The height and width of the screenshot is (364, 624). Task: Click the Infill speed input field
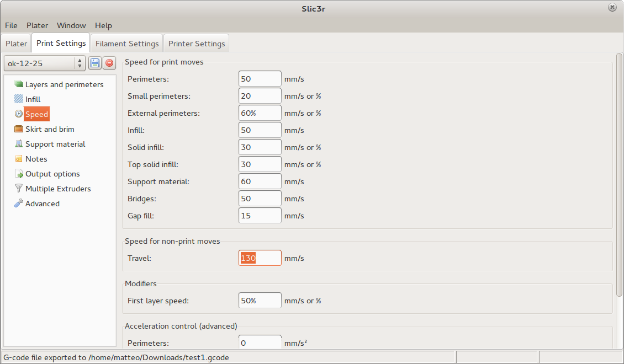260,130
